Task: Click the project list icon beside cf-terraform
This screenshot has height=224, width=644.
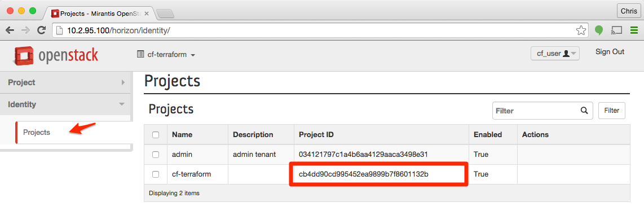Action: point(140,54)
